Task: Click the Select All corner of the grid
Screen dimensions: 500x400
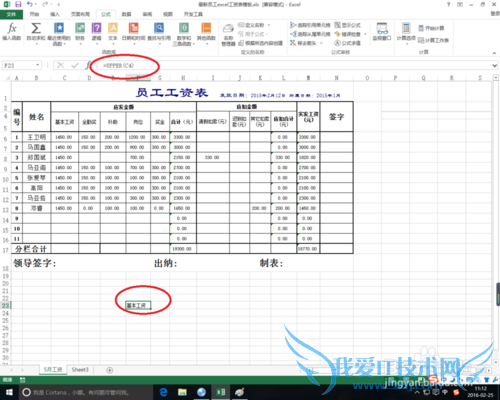Action: point(8,78)
